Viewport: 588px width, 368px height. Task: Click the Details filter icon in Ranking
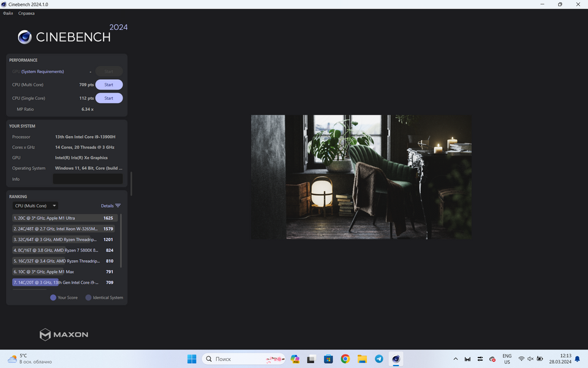(118, 206)
